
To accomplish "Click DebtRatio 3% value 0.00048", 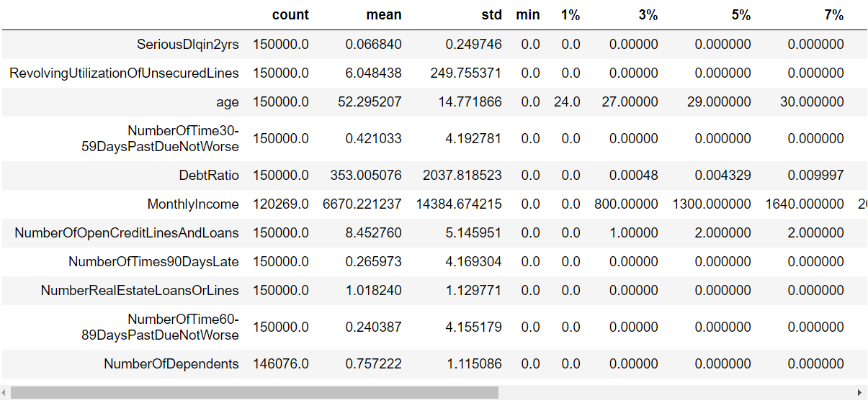I will point(634,175).
